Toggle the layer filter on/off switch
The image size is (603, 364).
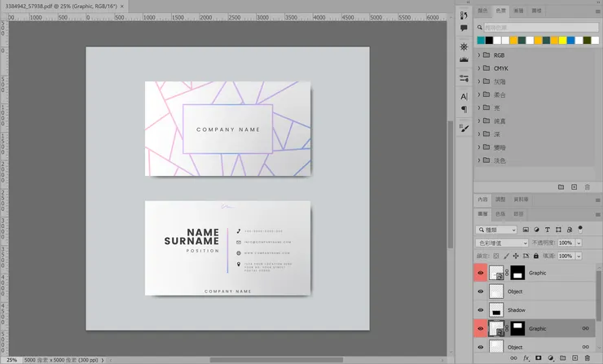coord(580,229)
